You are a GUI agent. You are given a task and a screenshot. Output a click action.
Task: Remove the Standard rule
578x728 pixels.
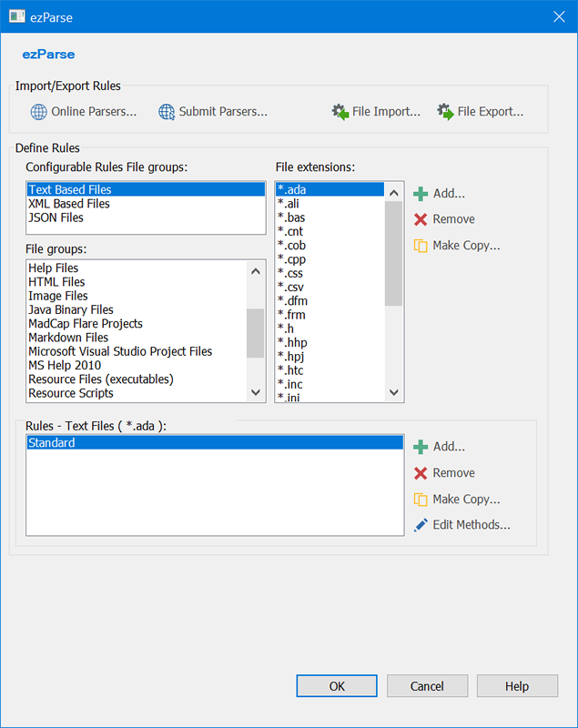[x=443, y=473]
